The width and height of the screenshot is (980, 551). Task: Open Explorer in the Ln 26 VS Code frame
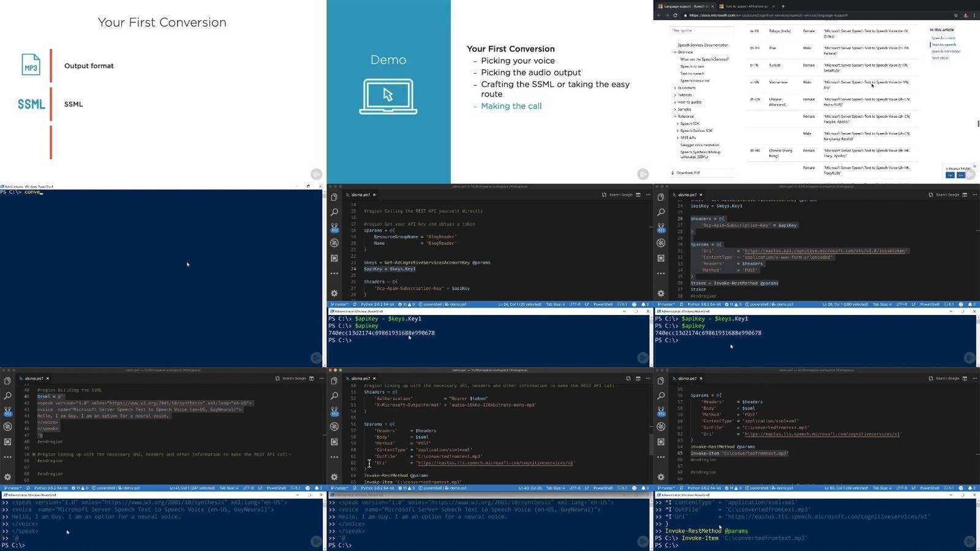(x=660, y=197)
